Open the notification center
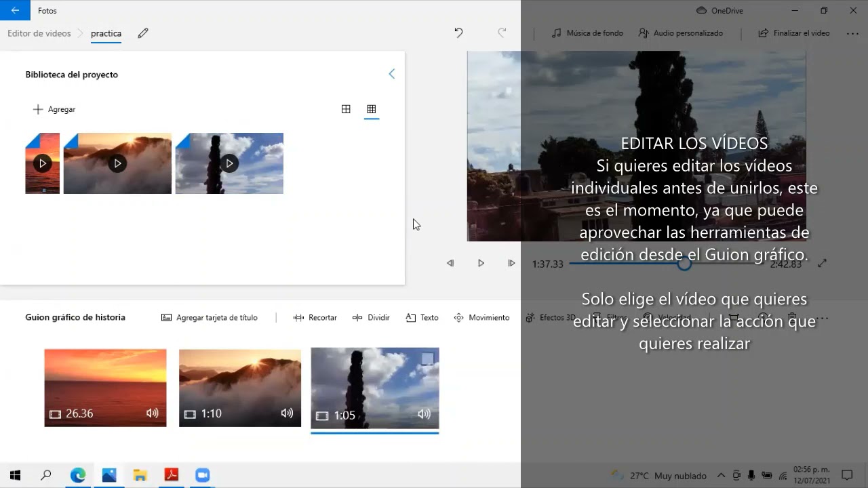The height and width of the screenshot is (488, 868). [846, 475]
